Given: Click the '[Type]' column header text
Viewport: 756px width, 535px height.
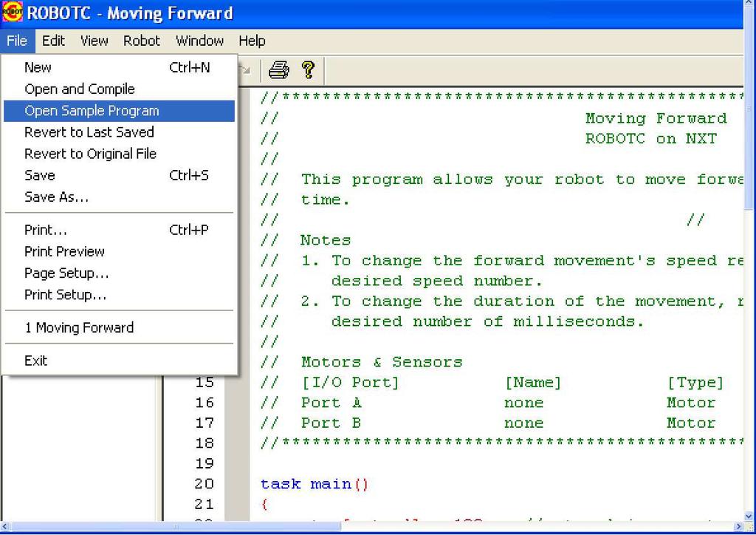Looking at the screenshot, I should point(695,383).
